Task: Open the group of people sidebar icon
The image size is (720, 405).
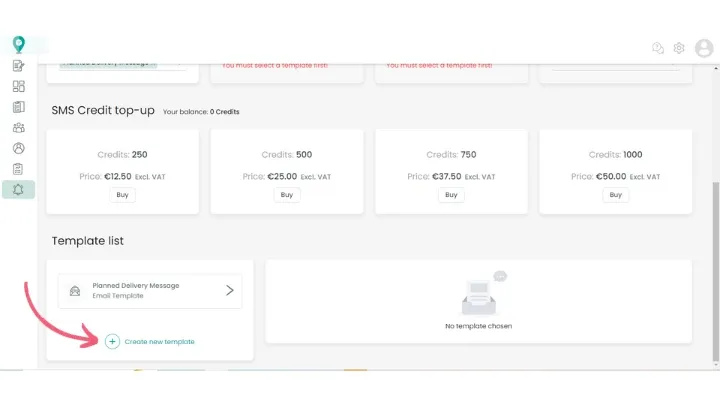Action: click(x=18, y=127)
